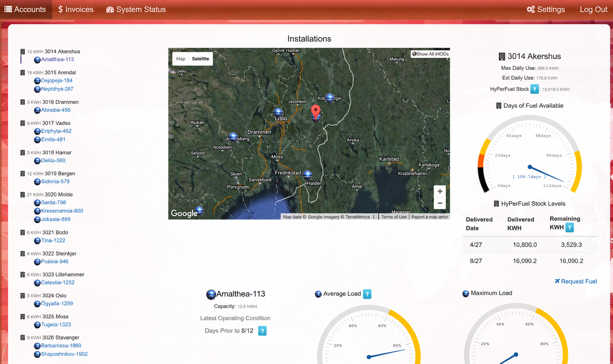Click building icon for 3021 Bodo
The height and width of the screenshot is (364, 613).
(23, 232)
